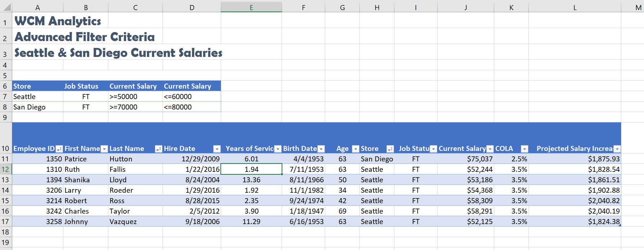Viewport: 644px width, 250px height.
Task: Select column H header
Action: click(377, 7)
